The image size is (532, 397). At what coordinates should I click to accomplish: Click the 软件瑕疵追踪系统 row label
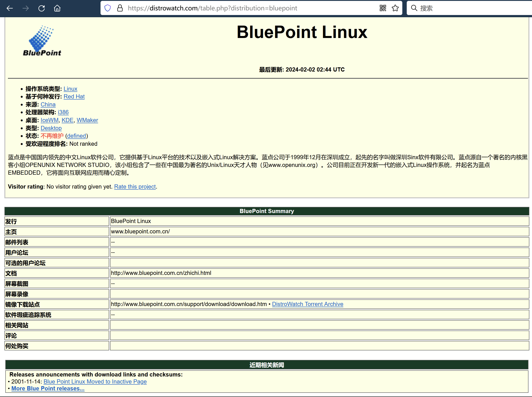(x=28, y=315)
